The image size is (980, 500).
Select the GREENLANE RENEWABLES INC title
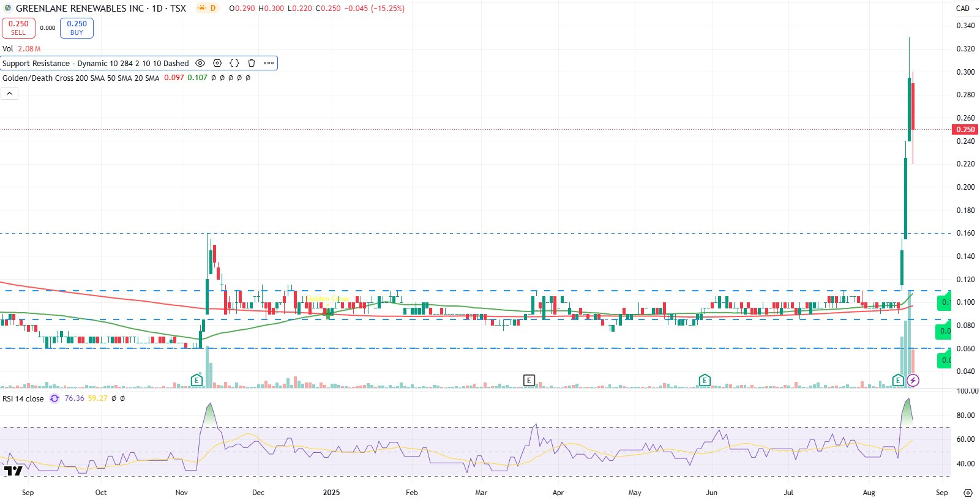80,9
